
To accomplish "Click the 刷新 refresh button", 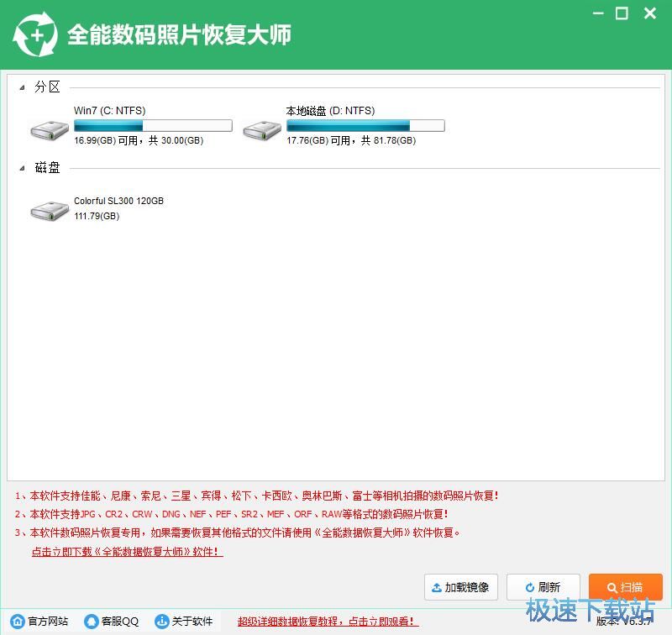I will coord(543,587).
